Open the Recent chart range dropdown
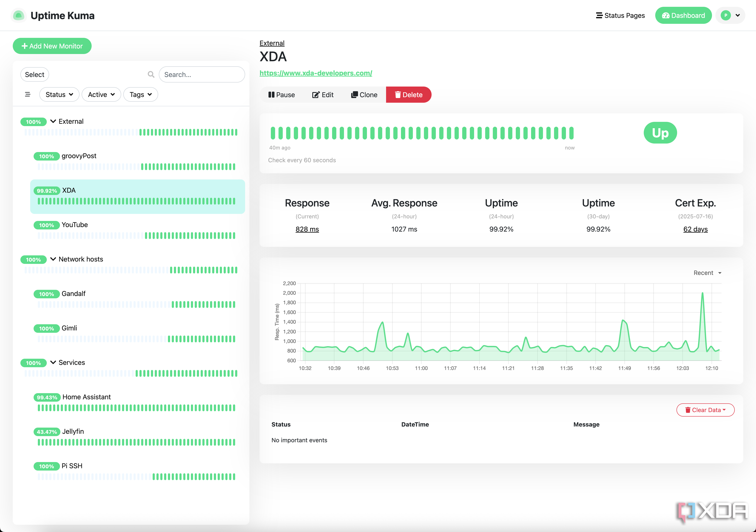The image size is (756, 532). [707, 273]
